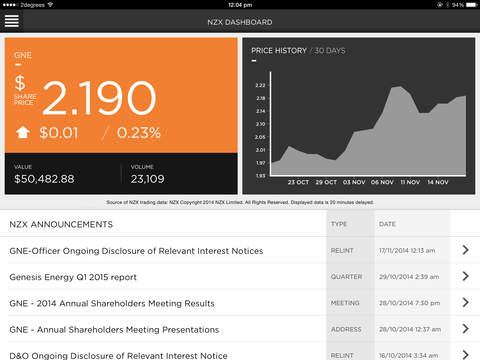
Task: Tap the 29 OCT axis label
Action: tap(326, 182)
